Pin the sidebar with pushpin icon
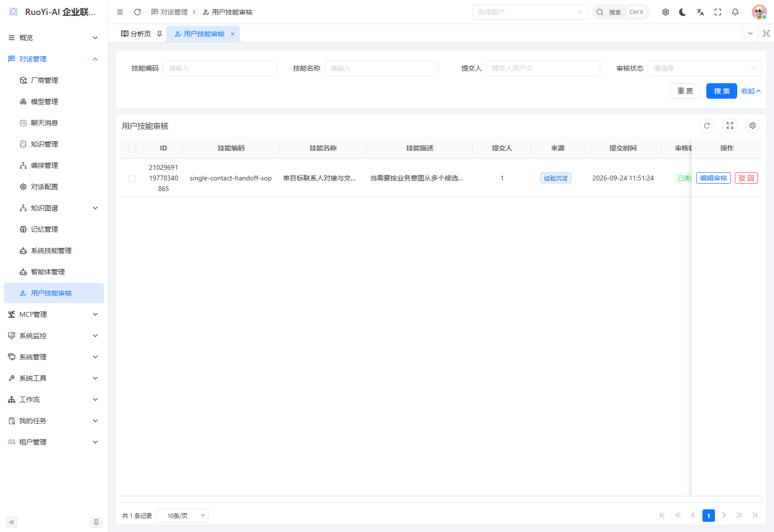This screenshot has width=774, height=532. [x=96, y=522]
